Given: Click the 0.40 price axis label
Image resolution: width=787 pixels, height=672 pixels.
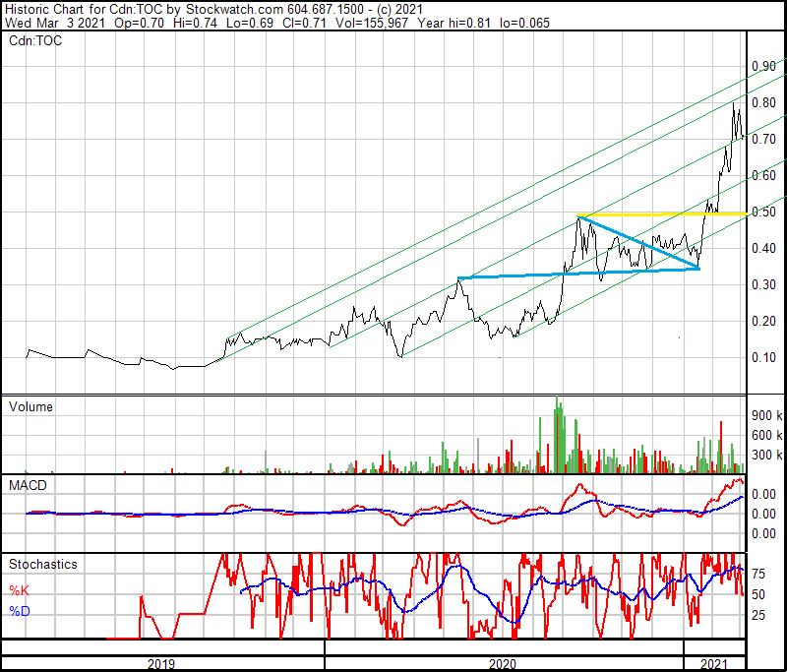Looking at the screenshot, I should pyautogui.click(x=763, y=248).
